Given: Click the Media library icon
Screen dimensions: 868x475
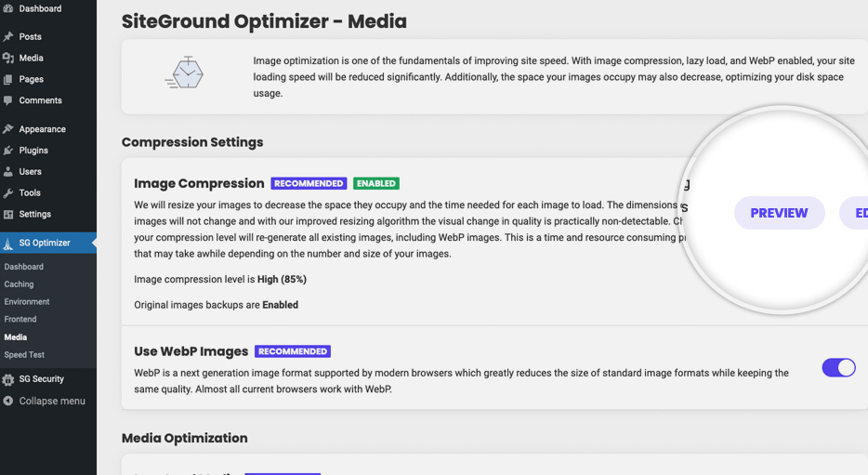Looking at the screenshot, I should 7,58.
